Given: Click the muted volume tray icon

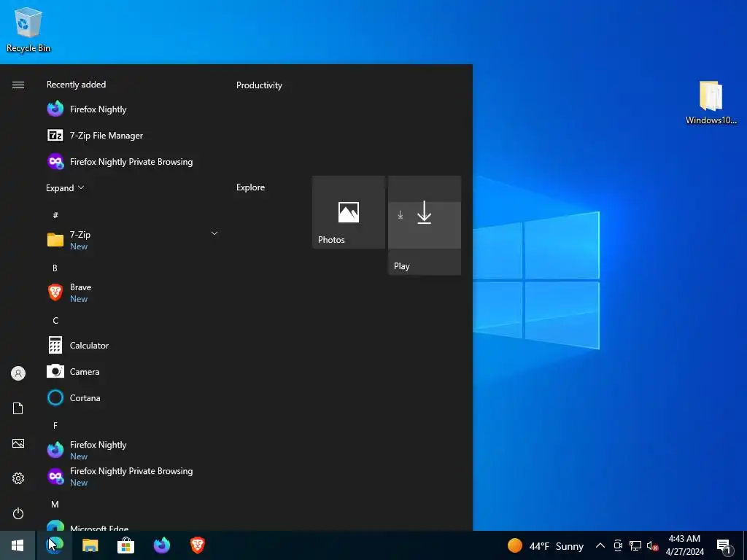Looking at the screenshot, I should 652,545.
